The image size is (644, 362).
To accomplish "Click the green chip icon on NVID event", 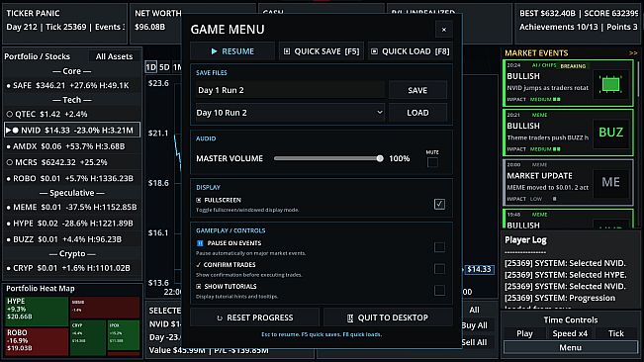I will 610,84.
